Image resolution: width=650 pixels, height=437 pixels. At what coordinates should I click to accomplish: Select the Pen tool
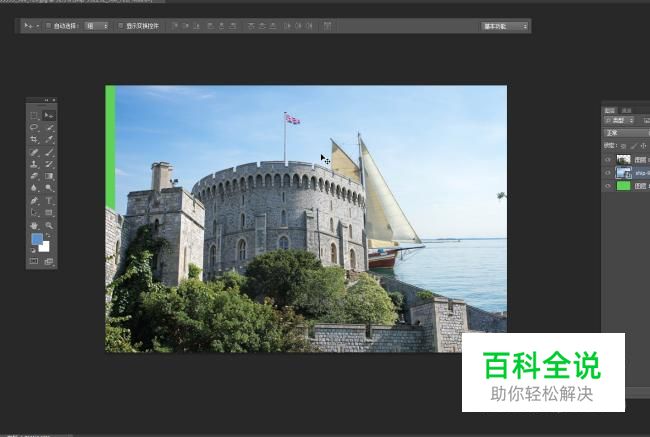coord(34,201)
